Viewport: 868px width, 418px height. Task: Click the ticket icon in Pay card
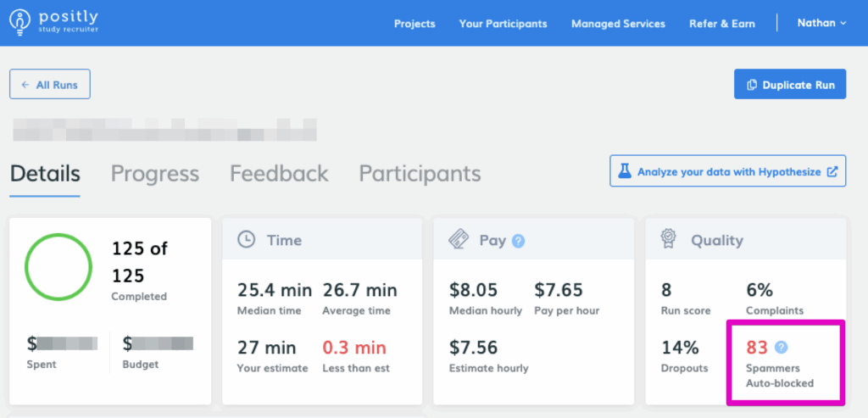458,240
